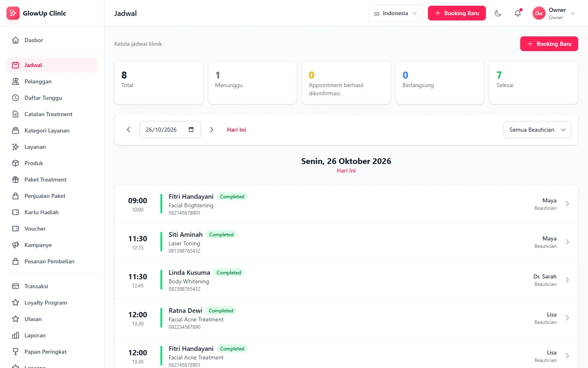
Task: Click the Layanan sparkle icon
Action: tap(16, 147)
